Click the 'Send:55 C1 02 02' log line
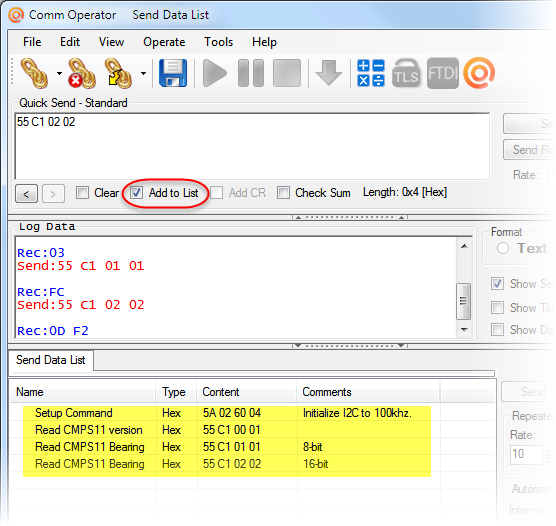This screenshot has height=526, width=556. pyautogui.click(x=81, y=305)
